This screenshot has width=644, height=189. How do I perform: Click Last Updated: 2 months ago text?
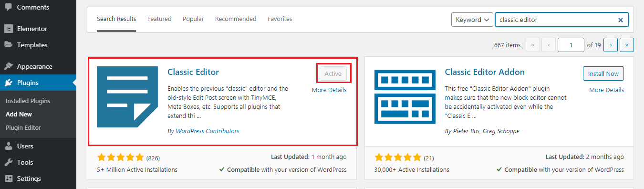[585, 157]
